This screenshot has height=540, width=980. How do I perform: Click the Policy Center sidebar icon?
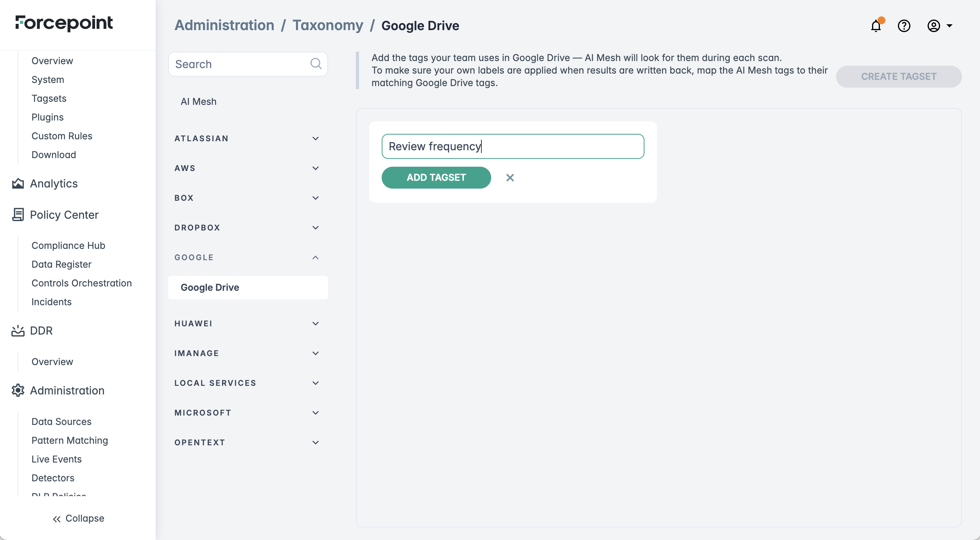(18, 214)
